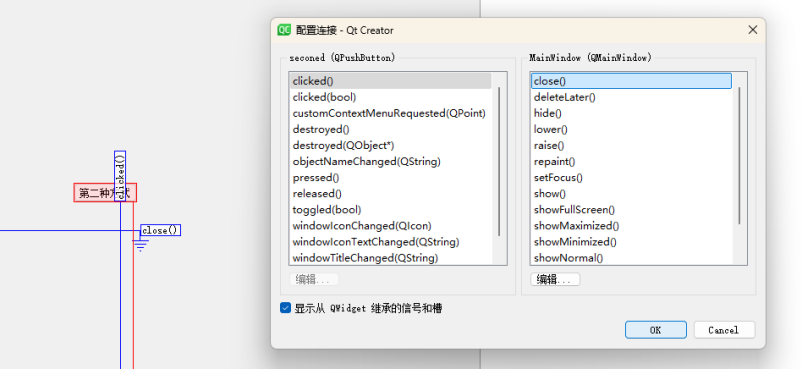Select the destroyed(QObject*) signal

point(391,145)
